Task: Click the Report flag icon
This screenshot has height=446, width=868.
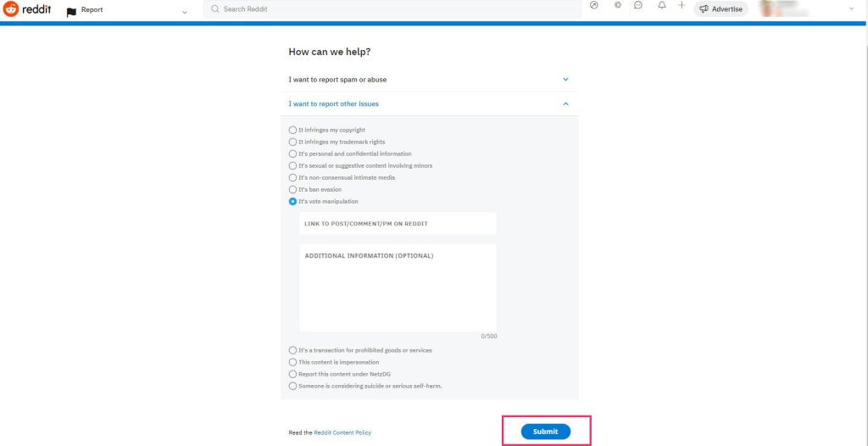Action: tap(71, 11)
